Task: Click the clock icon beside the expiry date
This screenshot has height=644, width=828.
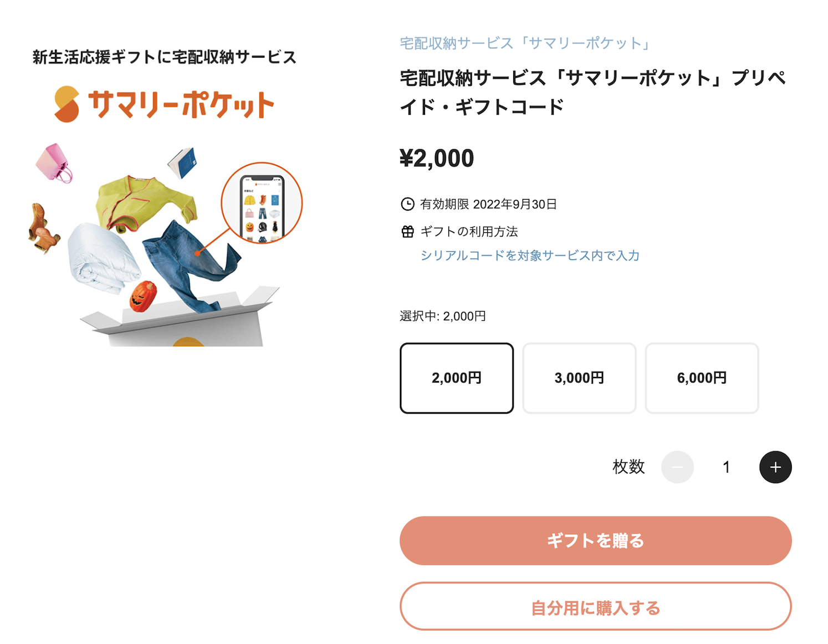Action: click(407, 205)
